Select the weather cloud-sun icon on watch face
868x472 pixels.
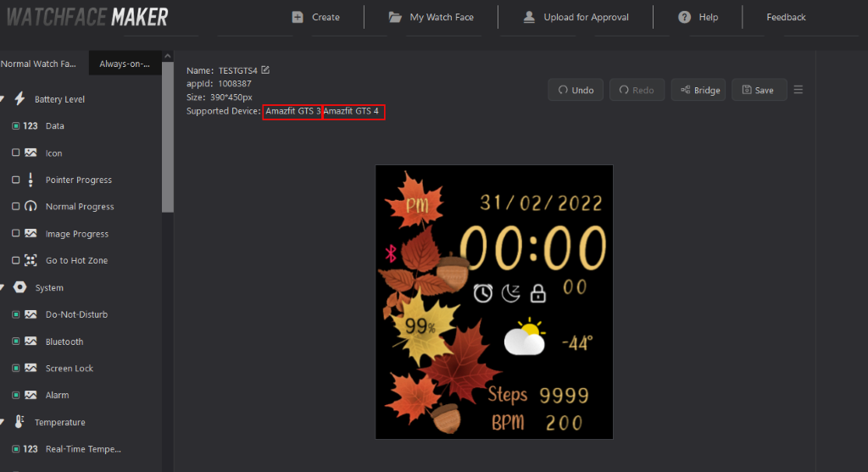pyautogui.click(x=525, y=336)
